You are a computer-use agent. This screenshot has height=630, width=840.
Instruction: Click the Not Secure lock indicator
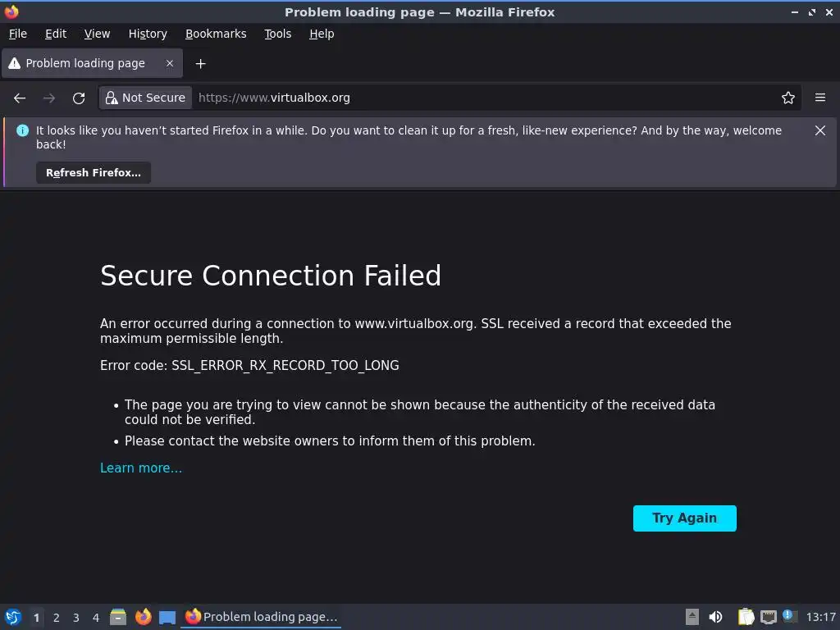pyautogui.click(x=145, y=98)
